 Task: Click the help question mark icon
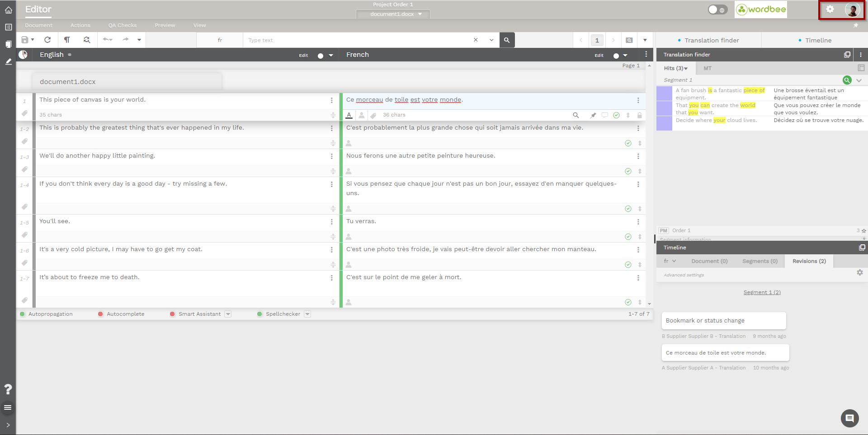(8, 389)
